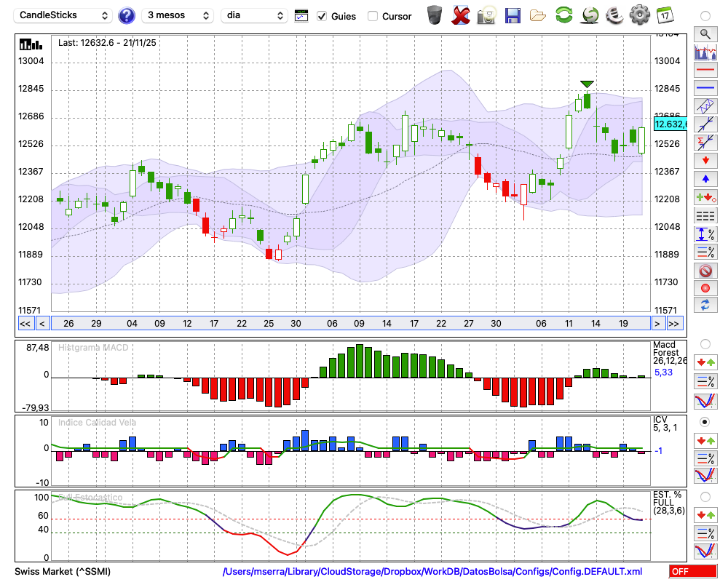
Task: Open the dia interval dropdown
Action: click(255, 15)
